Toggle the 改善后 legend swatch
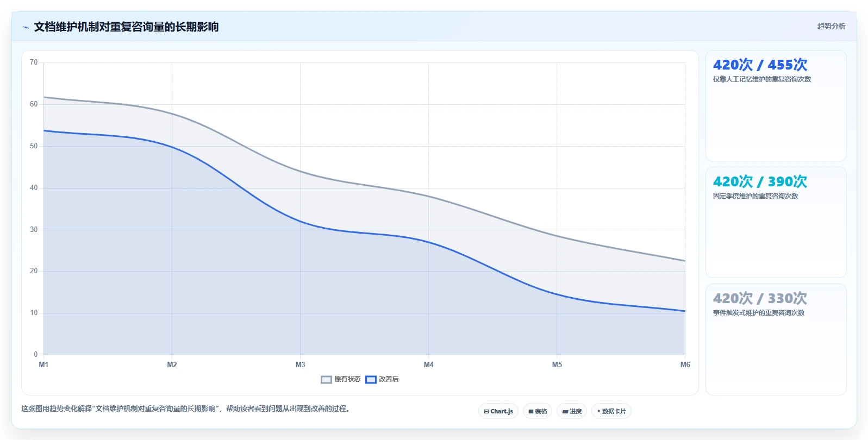The width and height of the screenshot is (868, 440). click(371, 380)
